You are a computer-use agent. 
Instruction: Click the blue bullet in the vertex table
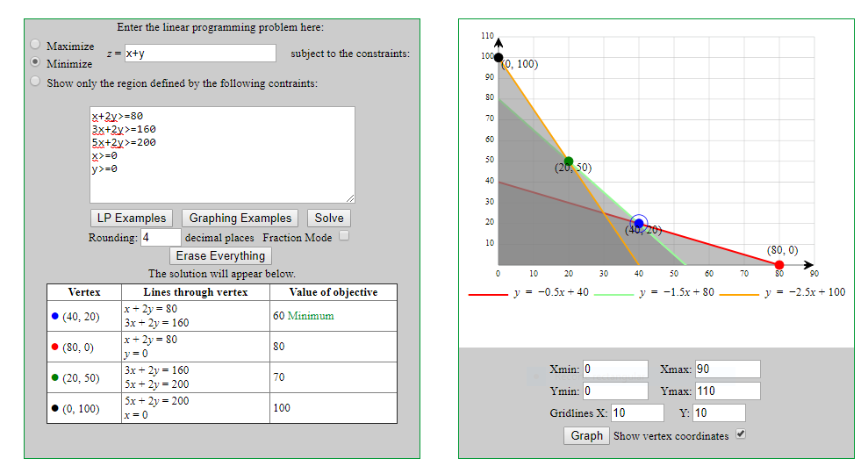55,316
